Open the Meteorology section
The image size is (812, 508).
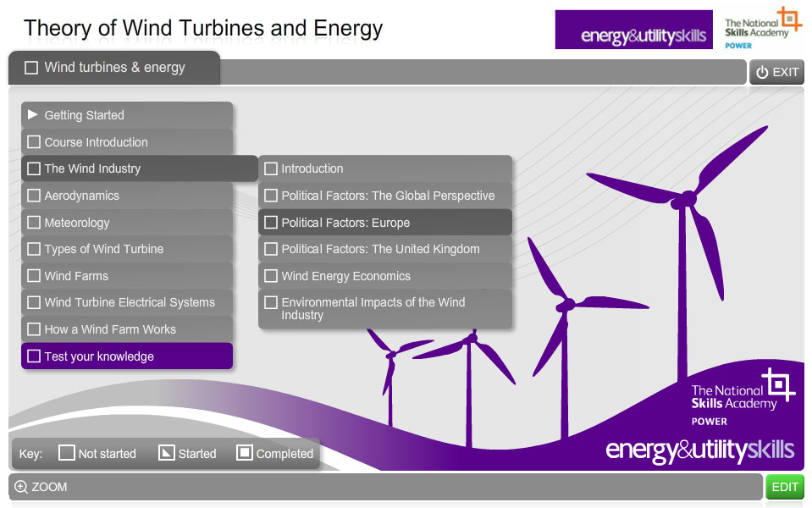[127, 222]
